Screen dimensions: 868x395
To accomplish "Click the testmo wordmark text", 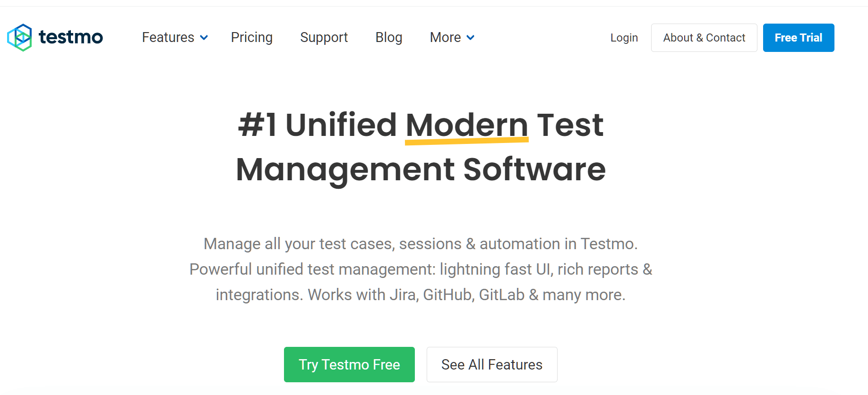I will click(71, 37).
